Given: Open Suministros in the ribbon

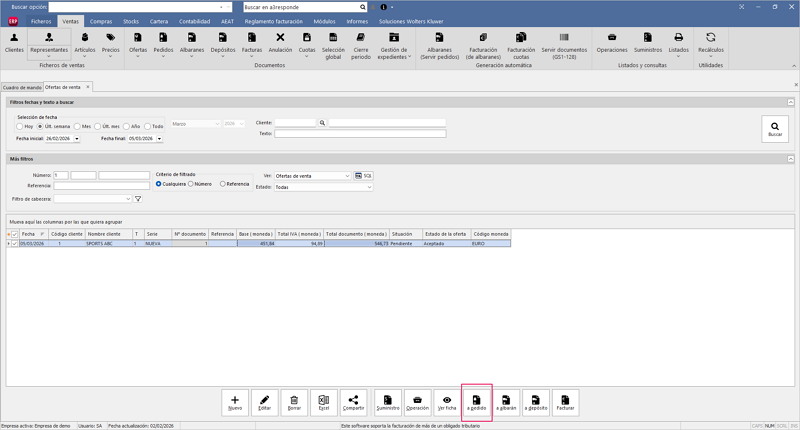Looking at the screenshot, I should 648,43.
